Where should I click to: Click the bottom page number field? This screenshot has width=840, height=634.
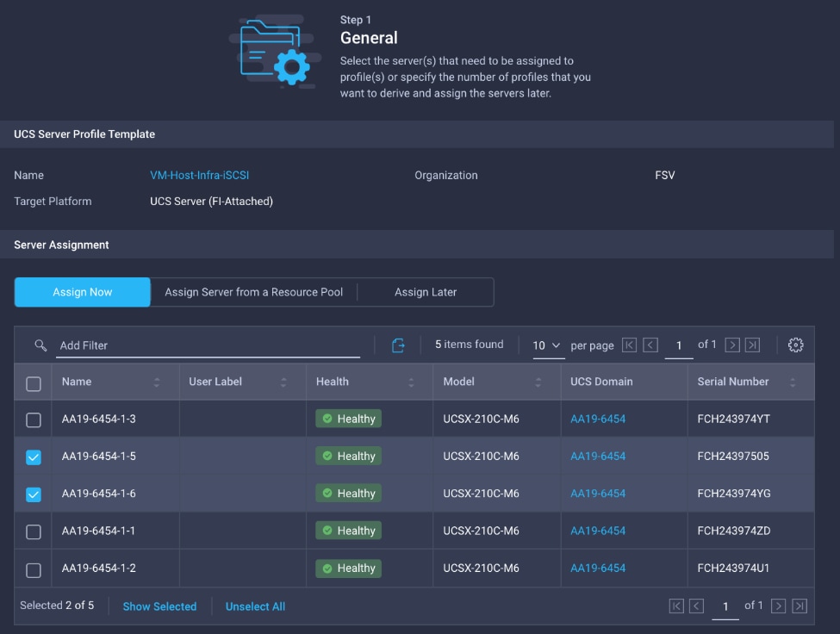coord(725,606)
